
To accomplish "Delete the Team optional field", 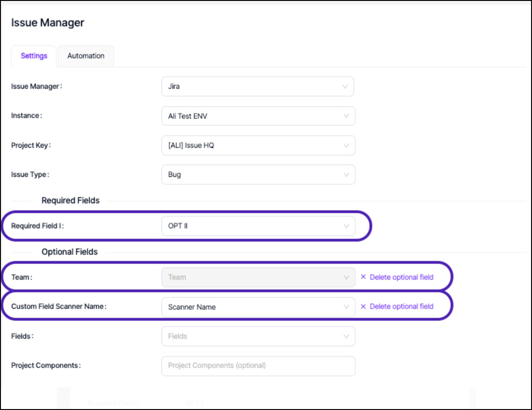I will coord(401,277).
